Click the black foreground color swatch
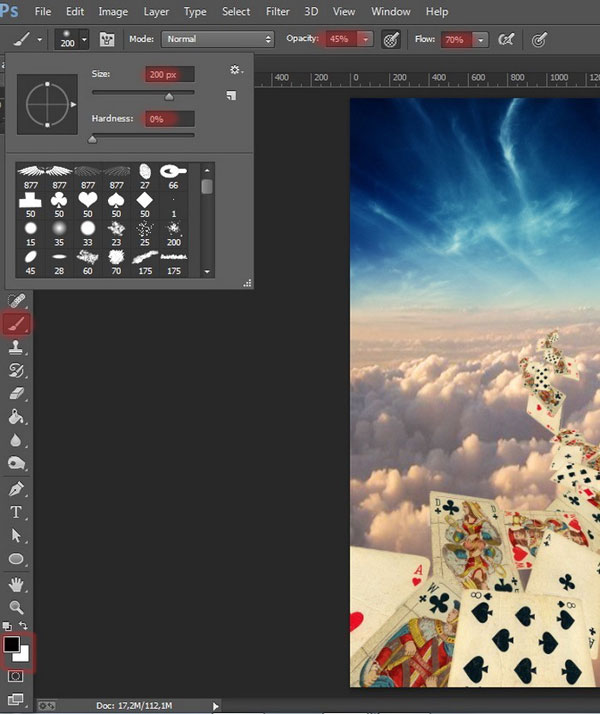600x714 pixels. (x=10, y=644)
